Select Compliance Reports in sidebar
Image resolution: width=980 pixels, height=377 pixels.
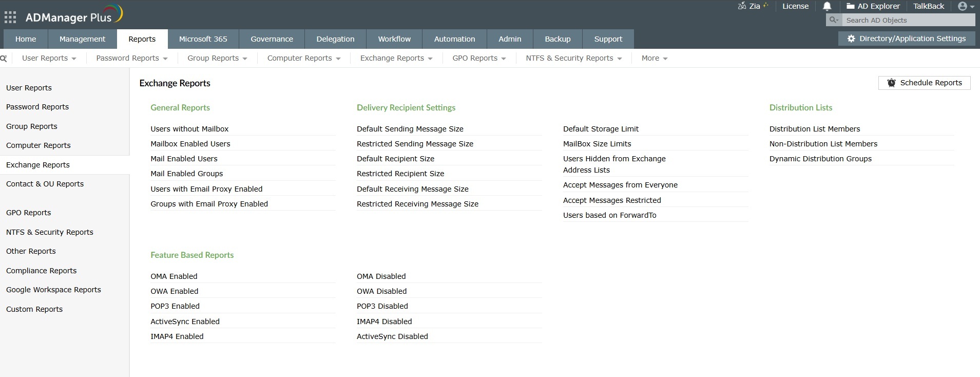click(x=41, y=271)
